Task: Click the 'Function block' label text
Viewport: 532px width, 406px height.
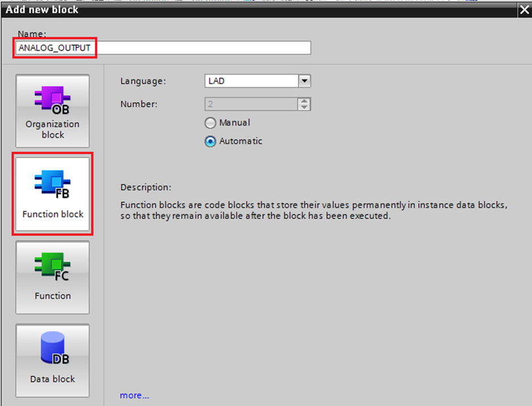Action: coord(53,214)
